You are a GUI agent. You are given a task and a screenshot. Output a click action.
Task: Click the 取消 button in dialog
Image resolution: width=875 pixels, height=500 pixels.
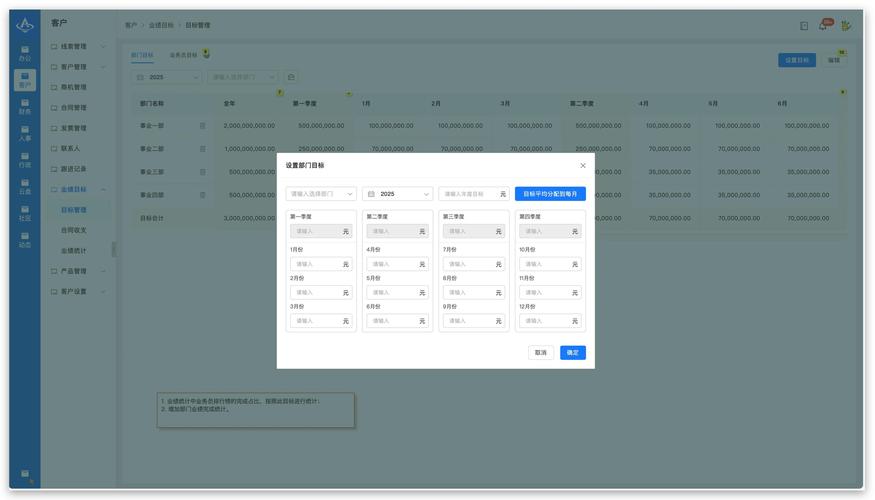[540, 353]
